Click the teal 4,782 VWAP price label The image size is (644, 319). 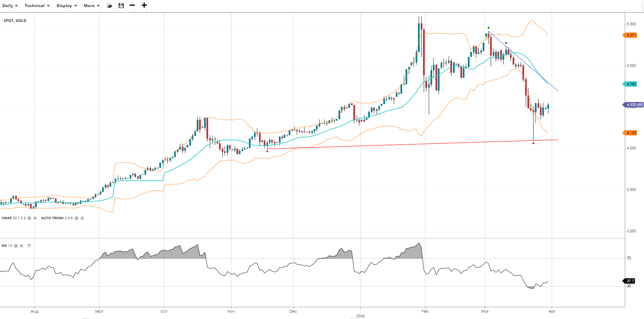(631, 84)
